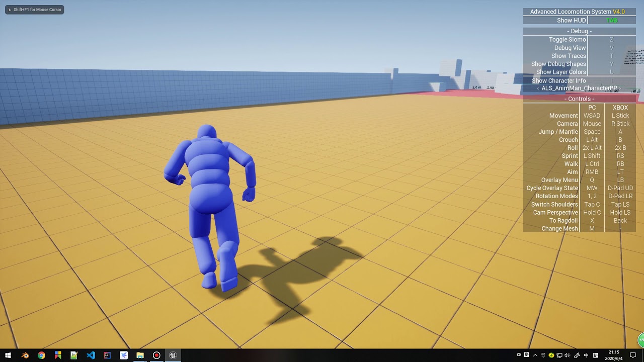The width and height of the screenshot is (644, 362).
Task: Click the CH language indicator in tray
Action: [519, 355]
